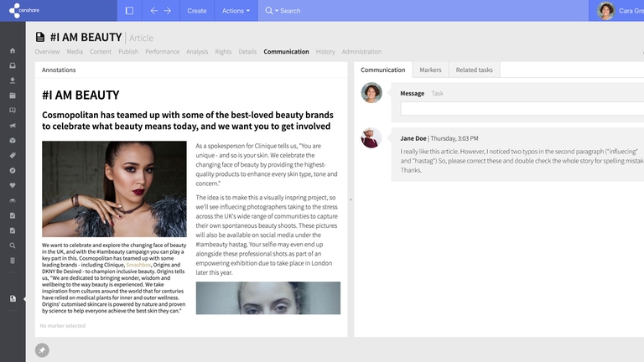Viewport: 644px width, 362px height.
Task: Switch to the Publish tab
Action: tap(128, 52)
